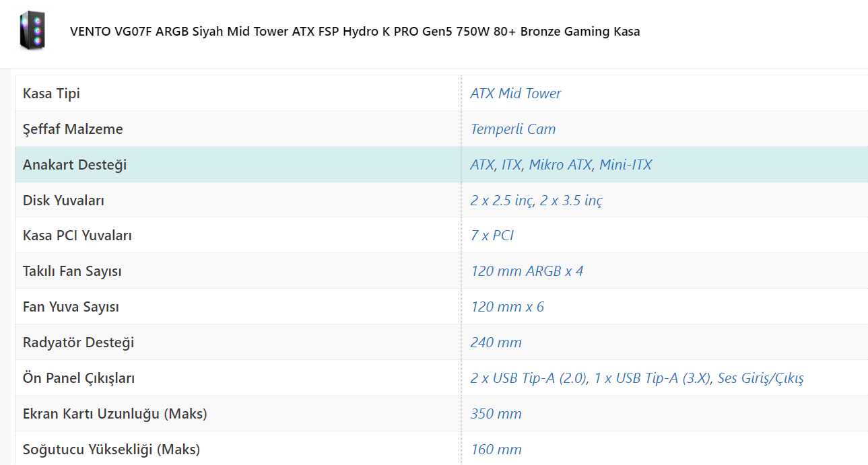Open the 120 mm ARGB x 4 link
Viewport: 868px width, 465px height.
tap(527, 272)
